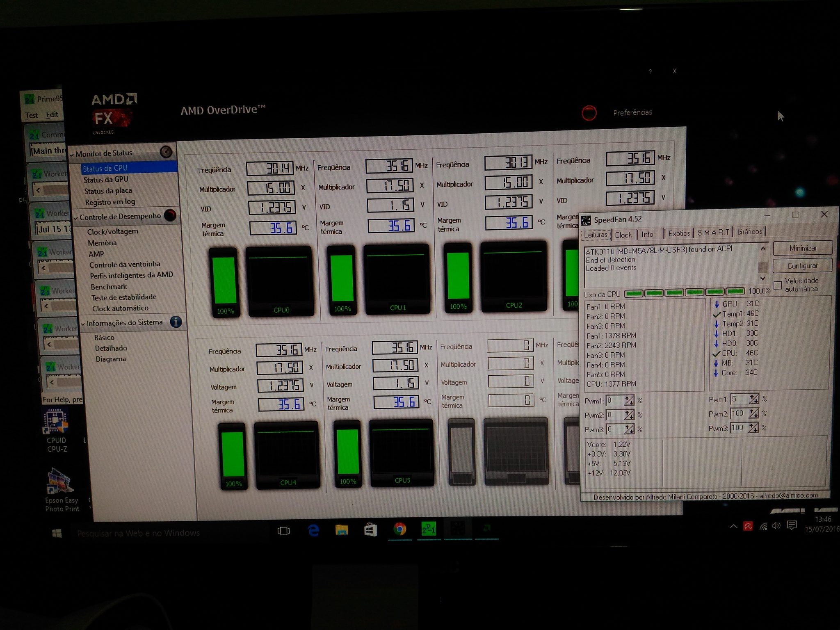The width and height of the screenshot is (840, 630).
Task: Open Status da GPU in OverDrive sidebar
Action: 106,180
